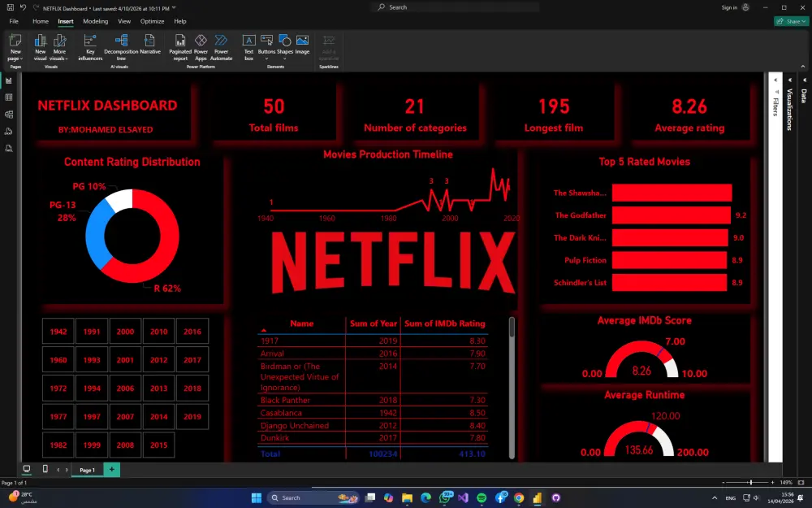Insert a Paginated report

tap(180, 48)
